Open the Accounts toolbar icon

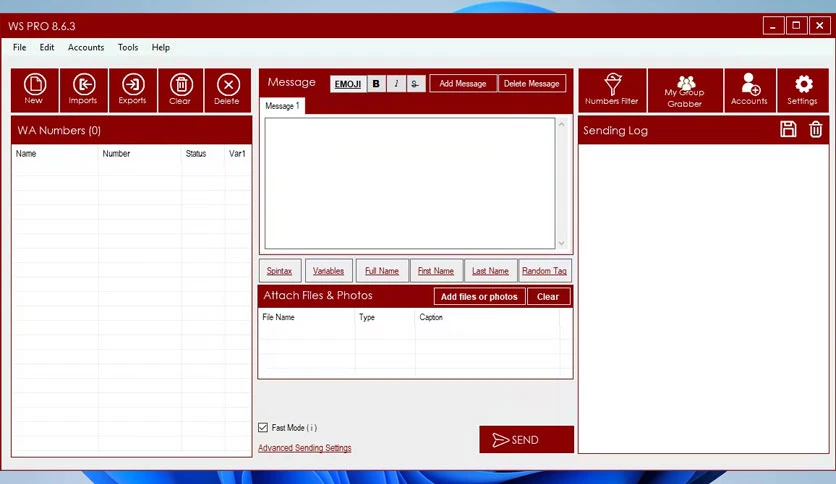(750, 90)
